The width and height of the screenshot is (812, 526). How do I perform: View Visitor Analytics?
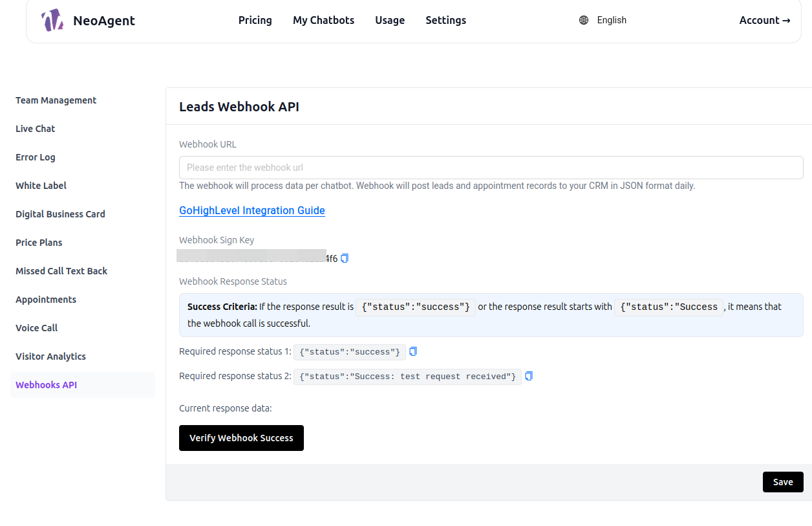pos(50,356)
